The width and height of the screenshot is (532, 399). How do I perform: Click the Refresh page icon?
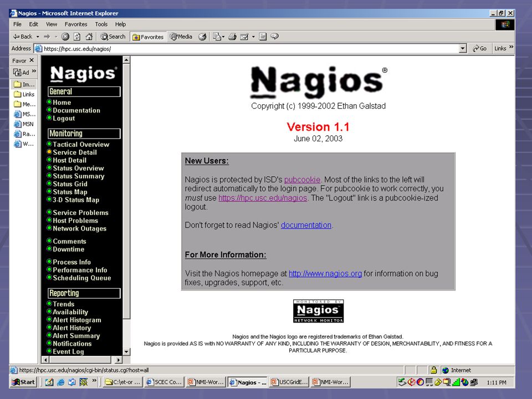coord(77,37)
